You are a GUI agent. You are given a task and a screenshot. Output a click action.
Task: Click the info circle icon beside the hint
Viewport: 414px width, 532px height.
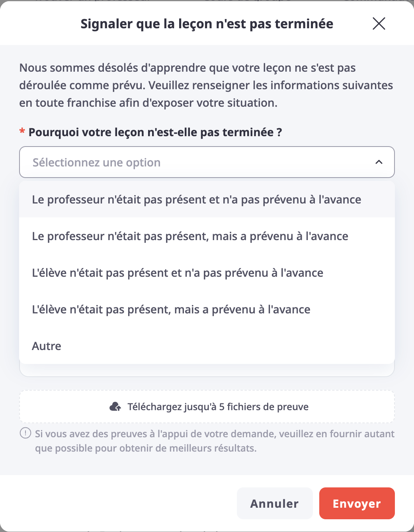click(25, 433)
